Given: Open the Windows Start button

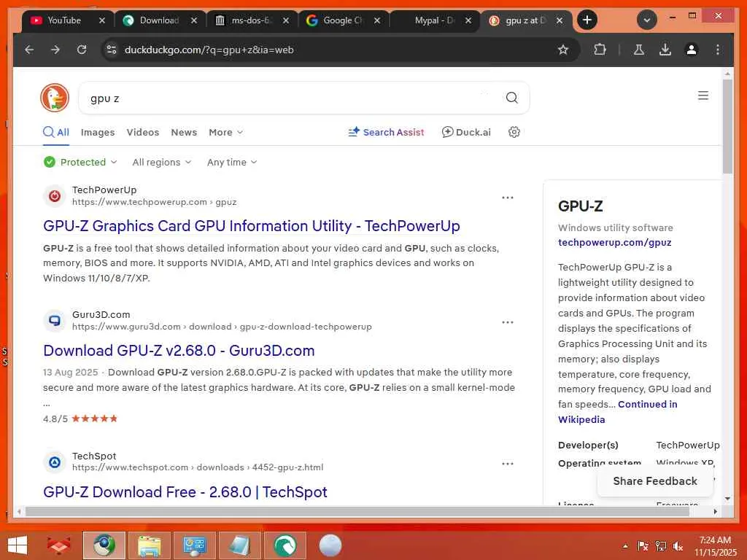Looking at the screenshot, I should point(18,545).
